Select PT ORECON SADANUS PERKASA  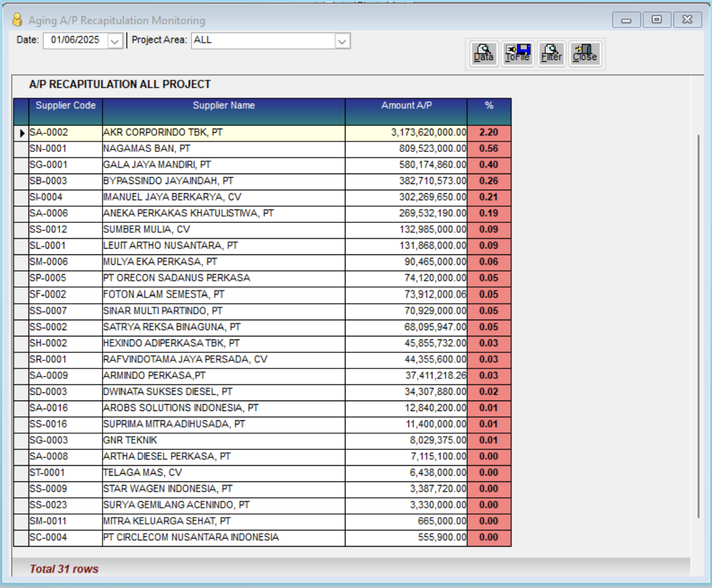(224, 278)
